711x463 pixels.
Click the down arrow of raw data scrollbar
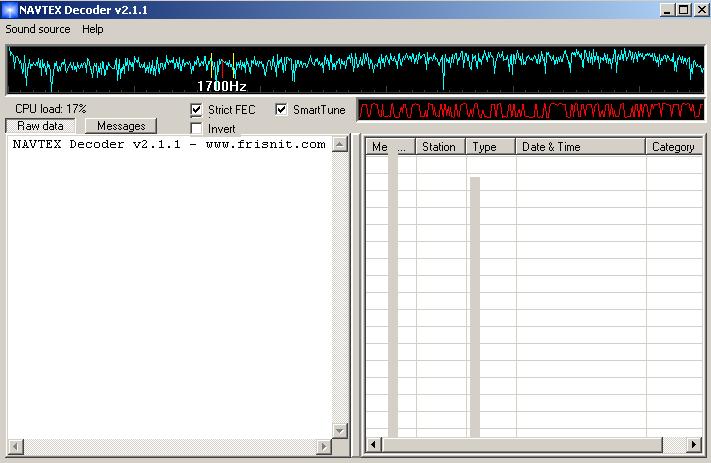coord(340,430)
